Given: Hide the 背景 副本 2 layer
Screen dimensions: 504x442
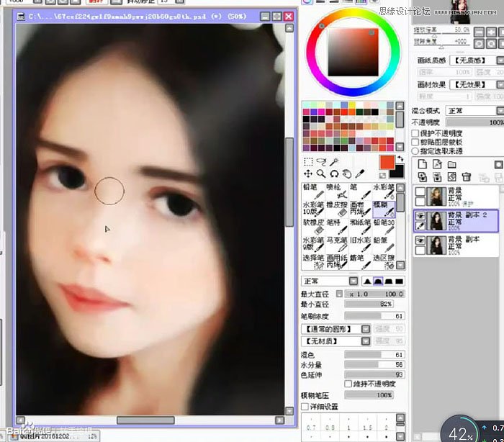Looking at the screenshot, I should click(x=420, y=216).
